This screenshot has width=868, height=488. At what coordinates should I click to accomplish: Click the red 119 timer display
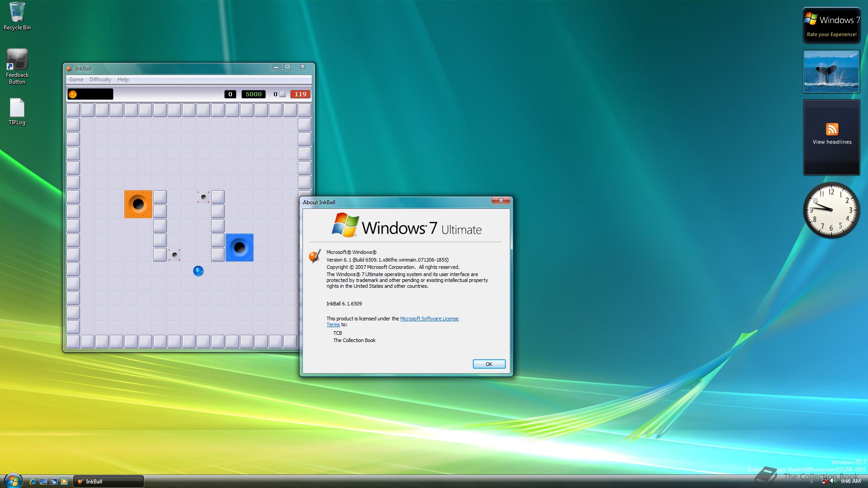tap(300, 94)
